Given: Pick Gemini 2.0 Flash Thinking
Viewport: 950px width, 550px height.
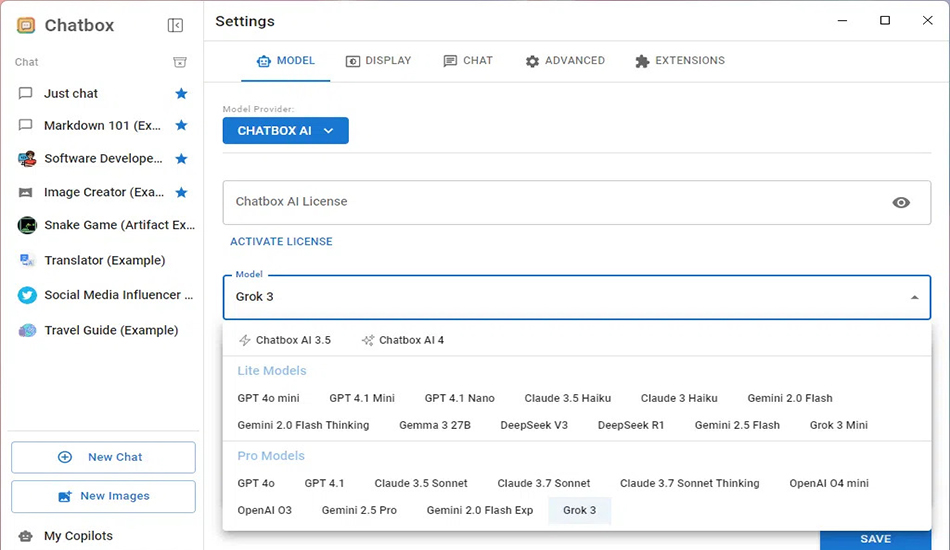Looking at the screenshot, I should pyautogui.click(x=303, y=425).
